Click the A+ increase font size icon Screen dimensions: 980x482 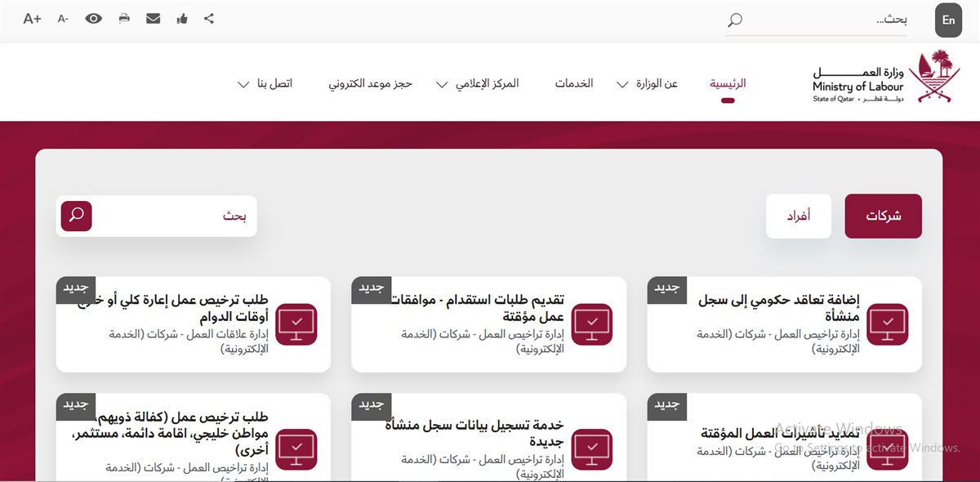[x=32, y=19]
